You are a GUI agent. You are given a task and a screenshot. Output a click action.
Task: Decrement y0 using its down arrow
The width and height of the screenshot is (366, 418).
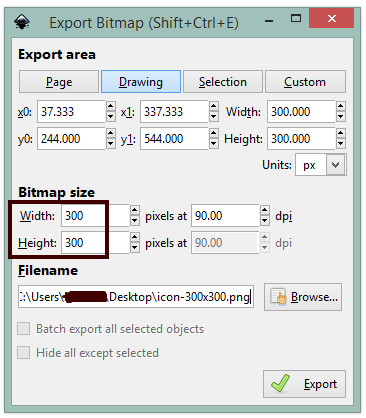(x=111, y=144)
